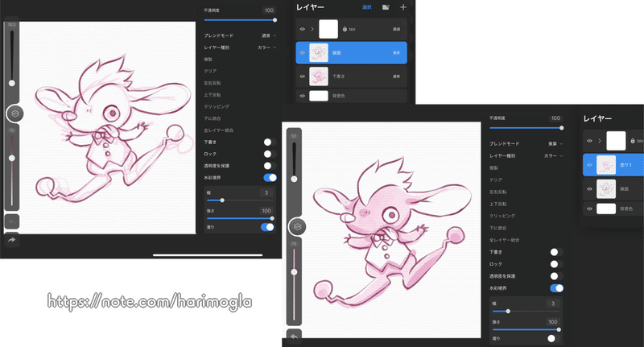Click the blue 選択 button in layers header
The width and height of the screenshot is (644, 347).
(367, 7)
